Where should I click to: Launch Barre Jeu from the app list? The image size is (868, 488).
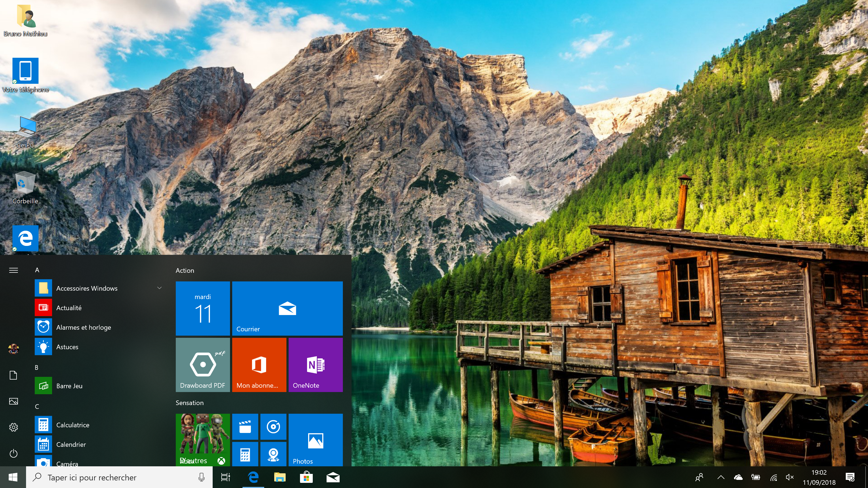69,386
